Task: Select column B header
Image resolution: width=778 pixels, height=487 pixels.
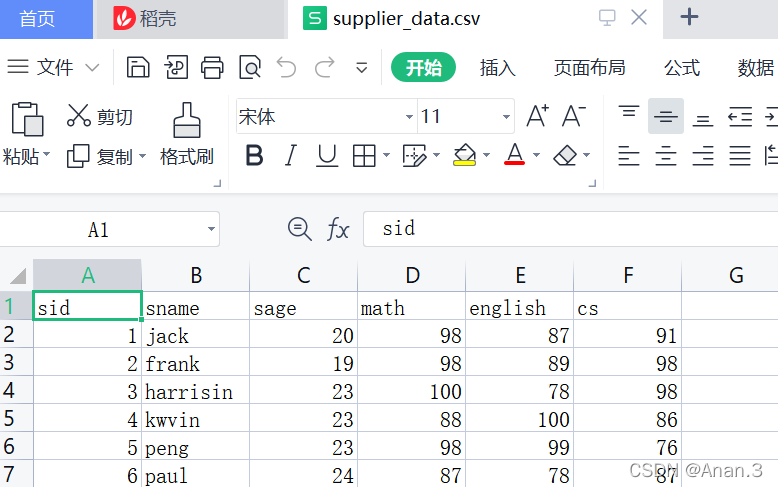Action: [195, 275]
